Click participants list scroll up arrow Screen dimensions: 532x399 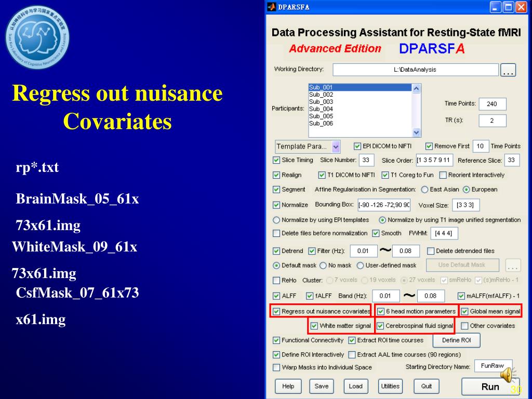tap(416, 88)
